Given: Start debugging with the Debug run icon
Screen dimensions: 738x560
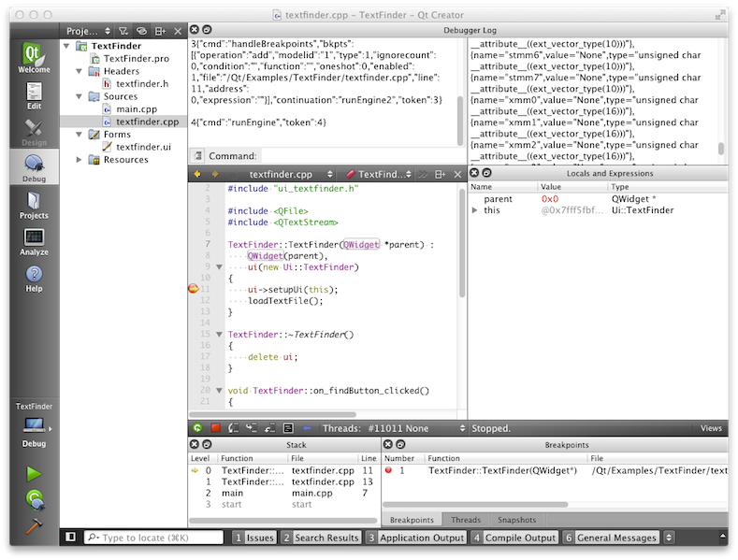Looking at the screenshot, I should tap(35, 500).
